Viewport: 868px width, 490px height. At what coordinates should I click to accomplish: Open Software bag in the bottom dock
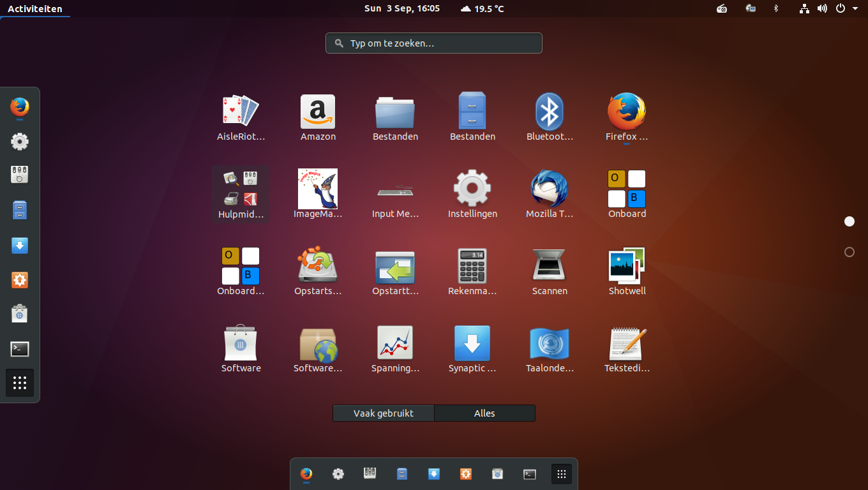[x=498, y=474]
